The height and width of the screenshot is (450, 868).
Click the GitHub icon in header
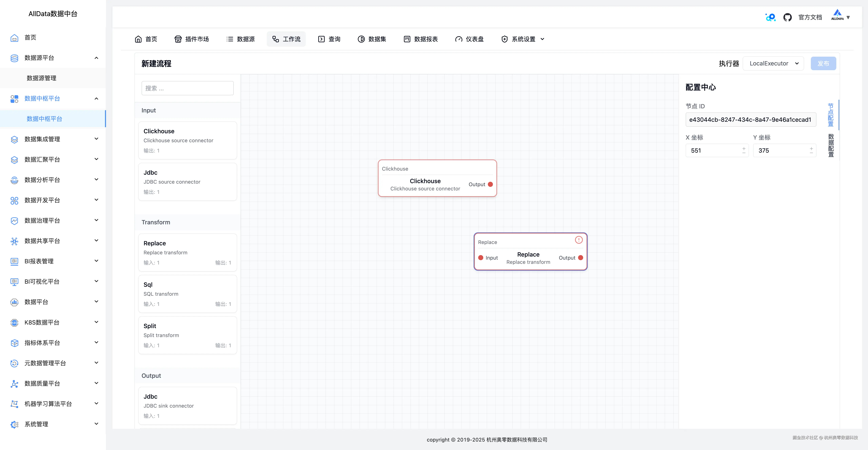pos(787,17)
